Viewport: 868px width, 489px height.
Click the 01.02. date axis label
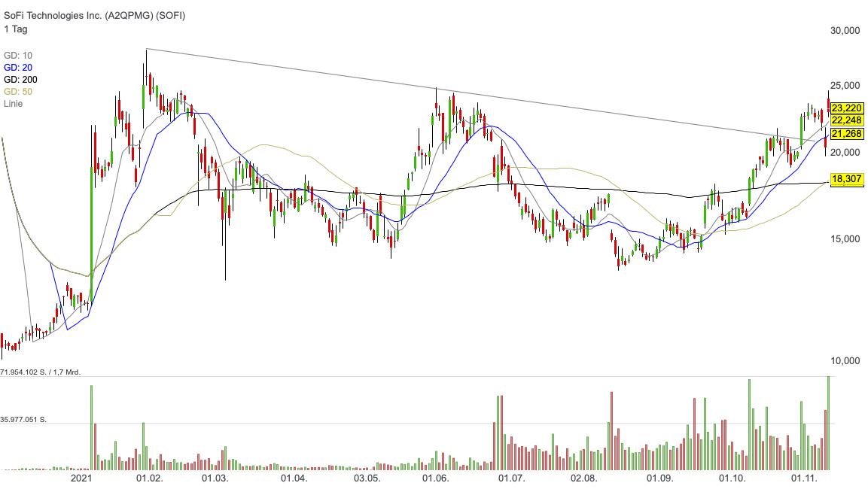150,478
